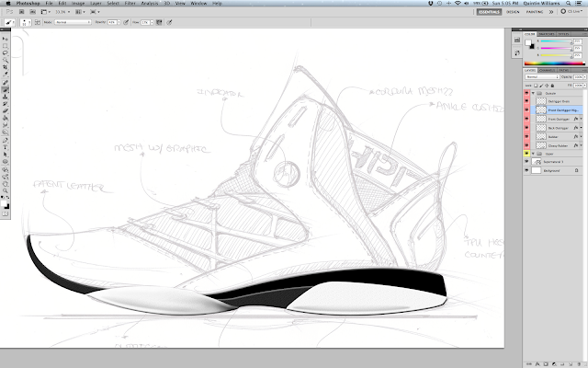The height and width of the screenshot is (368, 588).
Task: Open the Flow slider arrow
Action: pyautogui.click(x=152, y=22)
